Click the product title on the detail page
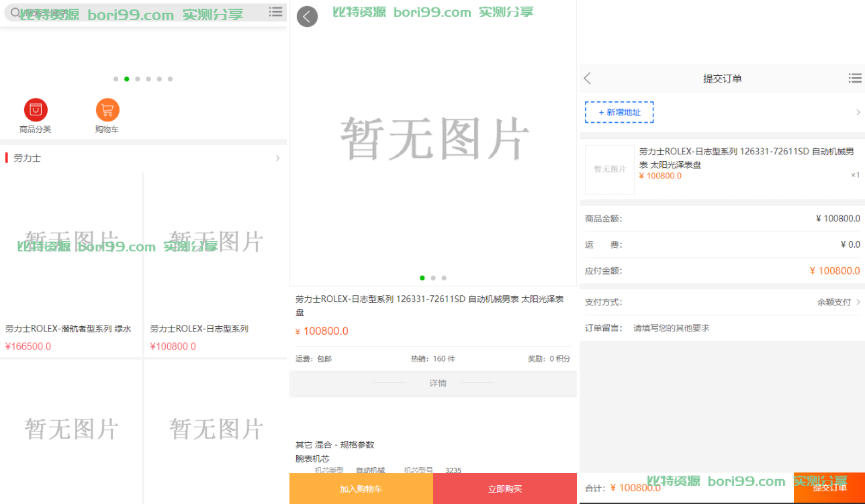 (x=429, y=305)
